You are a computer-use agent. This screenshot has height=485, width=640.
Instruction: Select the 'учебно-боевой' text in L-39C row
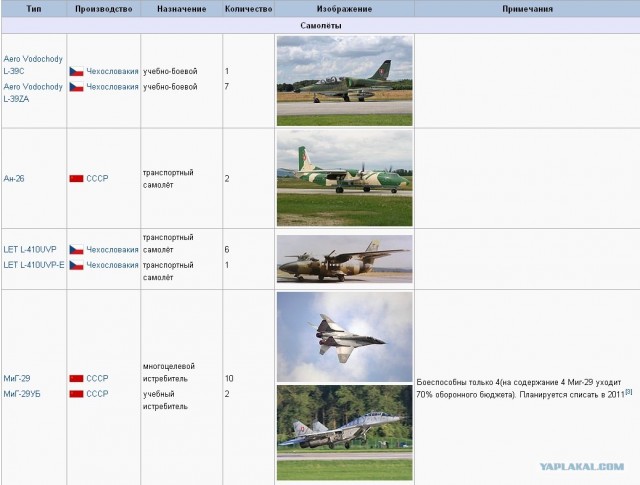[170, 71]
